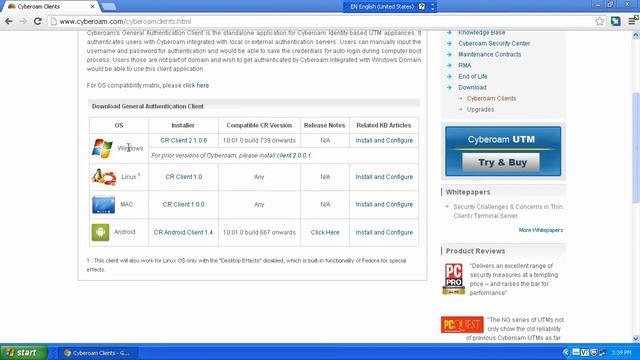Click the page scrollbar up arrow

[636, 36]
